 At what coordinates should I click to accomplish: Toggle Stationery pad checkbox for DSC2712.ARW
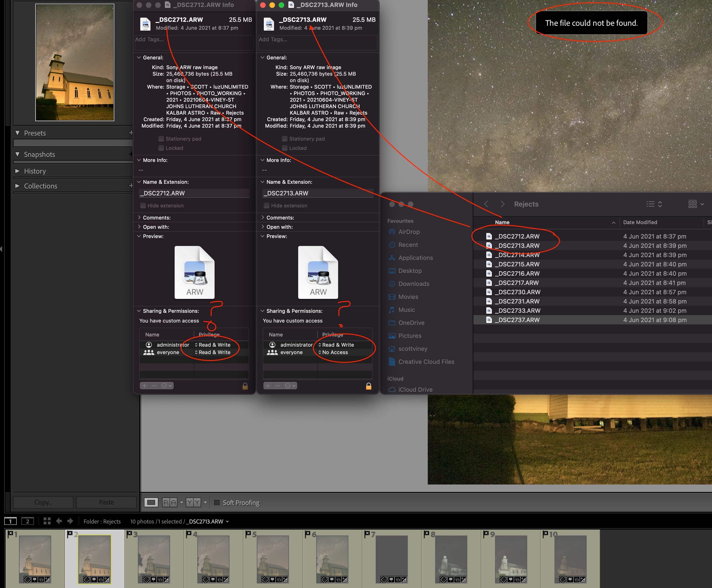pos(161,139)
